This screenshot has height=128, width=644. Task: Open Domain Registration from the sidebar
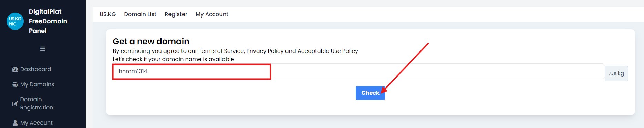37,104
